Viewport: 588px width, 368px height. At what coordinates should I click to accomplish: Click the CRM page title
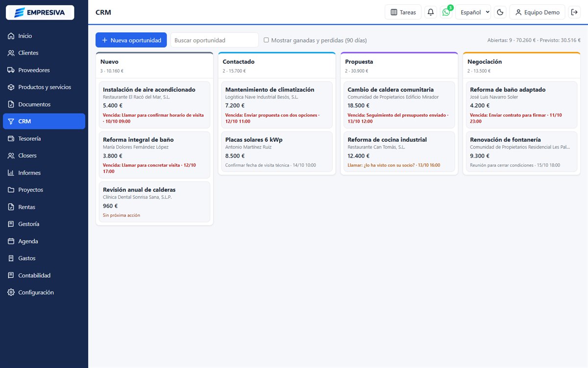coord(103,12)
